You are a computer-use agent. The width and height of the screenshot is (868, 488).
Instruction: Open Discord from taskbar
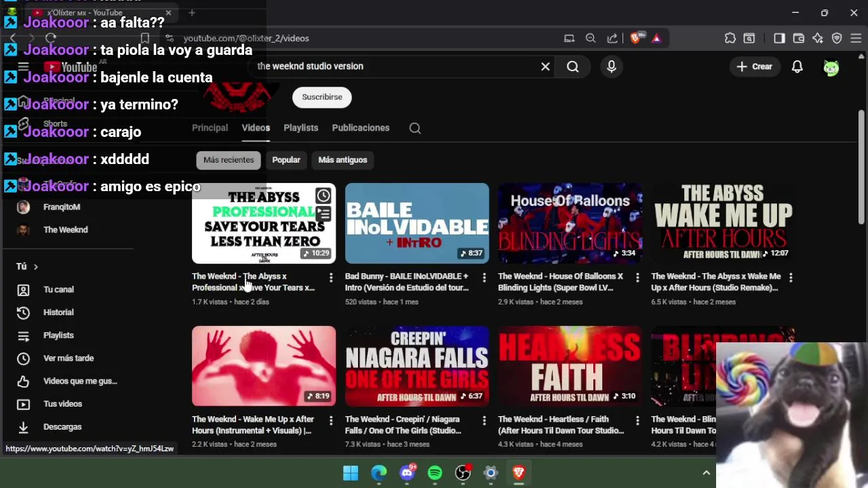point(407,473)
